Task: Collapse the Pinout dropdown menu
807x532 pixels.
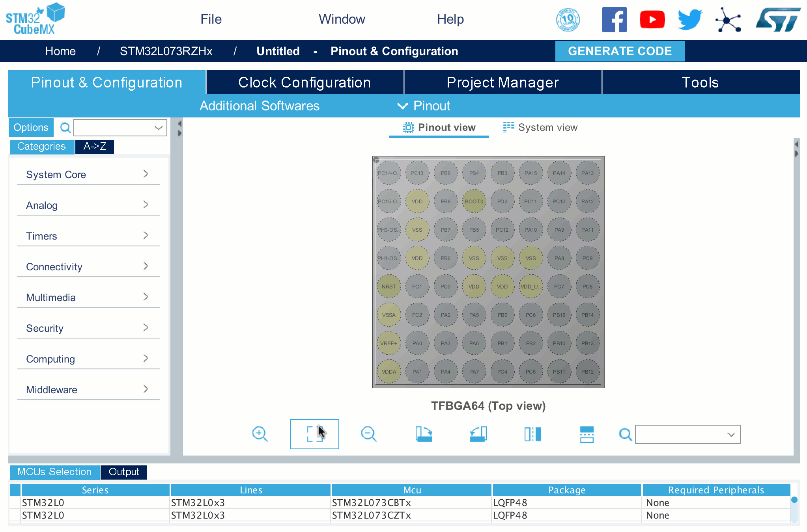Action: tap(402, 106)
